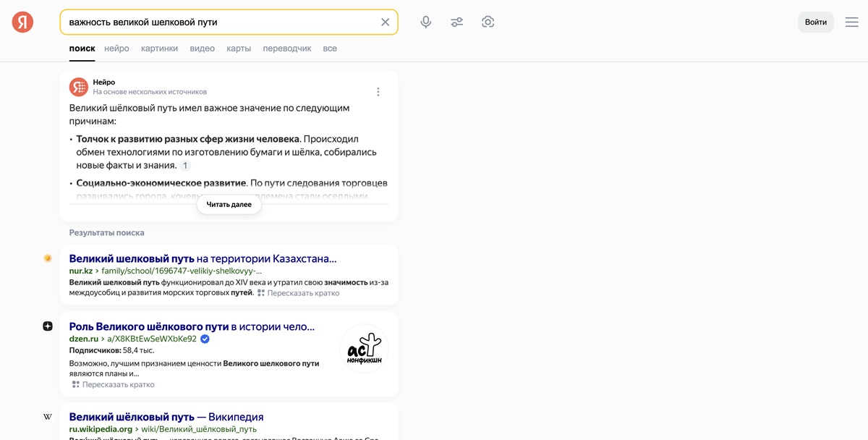Click the Wikipedia favicon beside the third result

[x=48, y=417]
